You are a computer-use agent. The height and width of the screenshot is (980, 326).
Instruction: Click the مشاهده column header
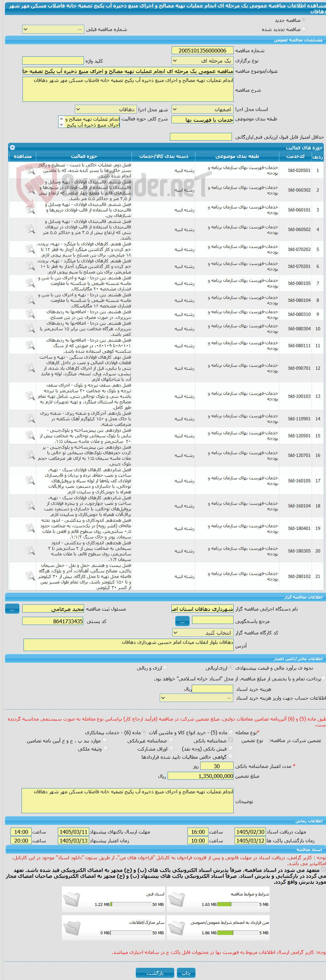pyautogui.click(x=23, y=156)
